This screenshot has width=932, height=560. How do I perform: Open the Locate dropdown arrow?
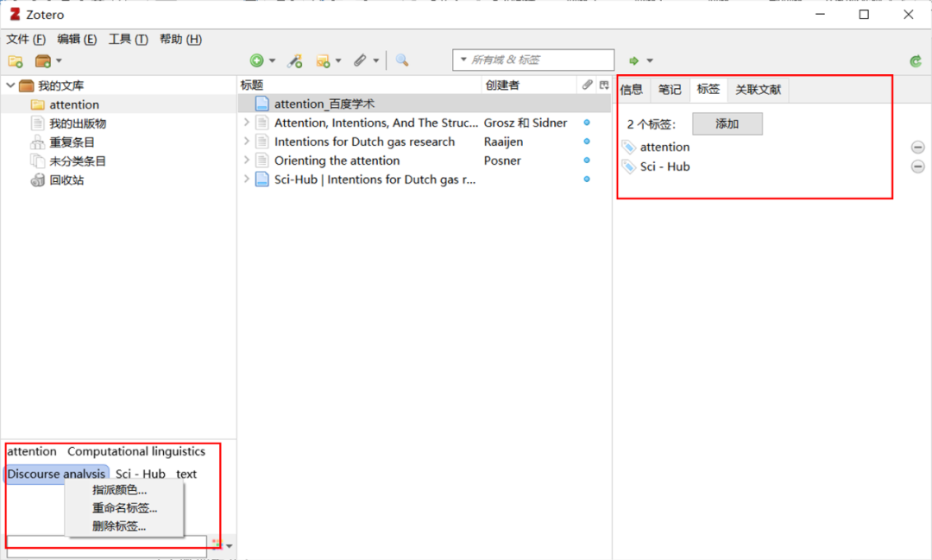click(x=650, y=60)
